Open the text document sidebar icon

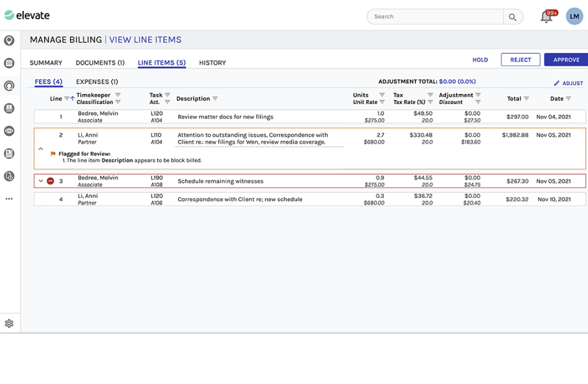pos(9,153)
